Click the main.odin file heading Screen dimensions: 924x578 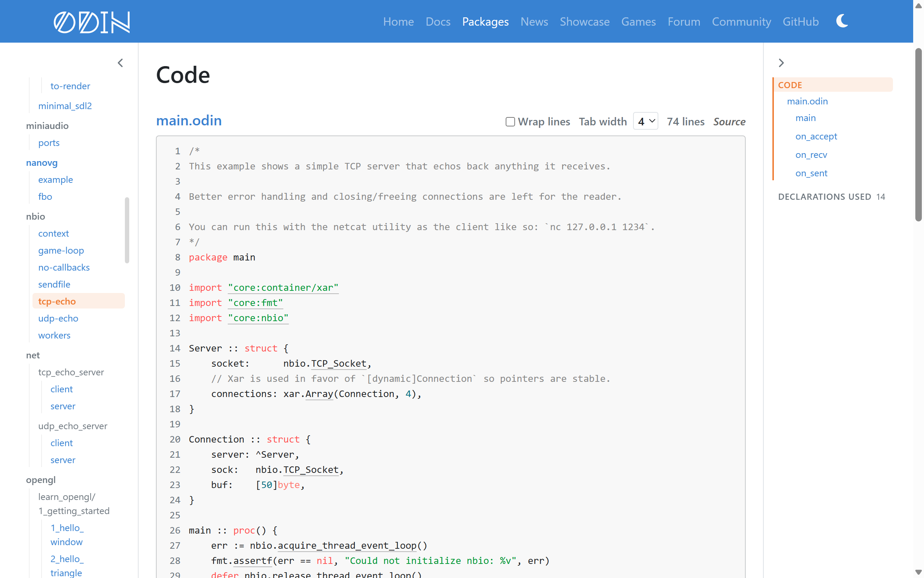coord(189,120)
